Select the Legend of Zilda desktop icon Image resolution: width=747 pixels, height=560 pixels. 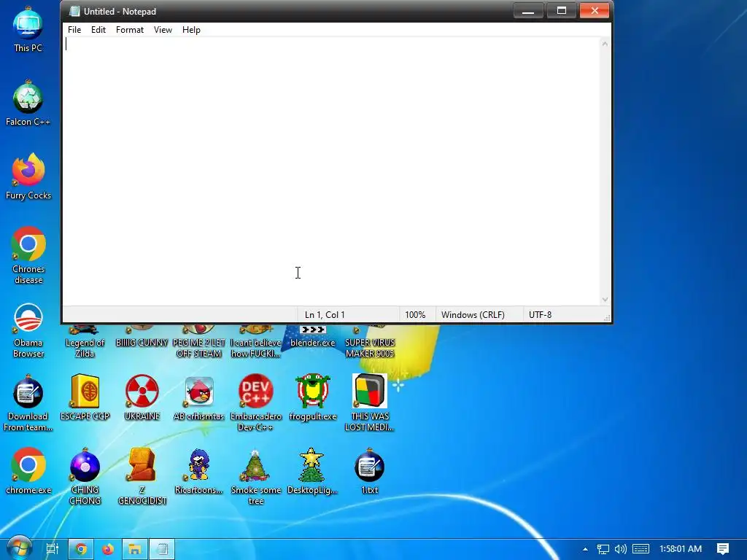pos(85,342)
